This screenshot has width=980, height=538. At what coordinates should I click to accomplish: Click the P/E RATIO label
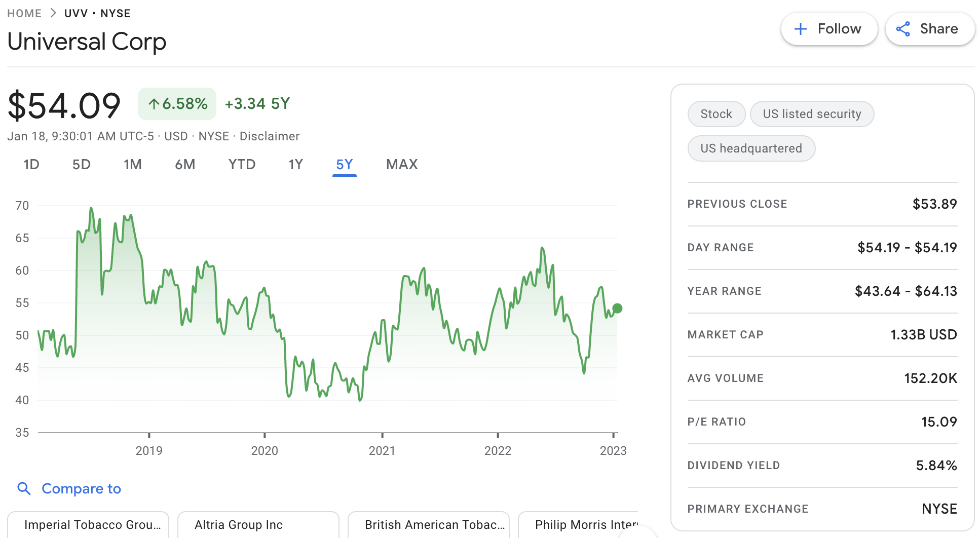pos(717,422)
